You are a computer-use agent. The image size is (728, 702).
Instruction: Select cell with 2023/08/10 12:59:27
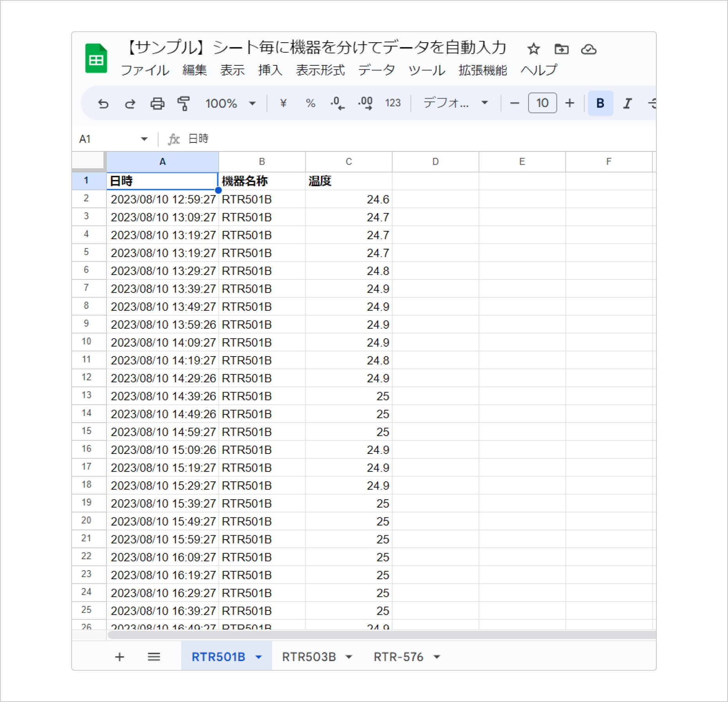point(162,199)
